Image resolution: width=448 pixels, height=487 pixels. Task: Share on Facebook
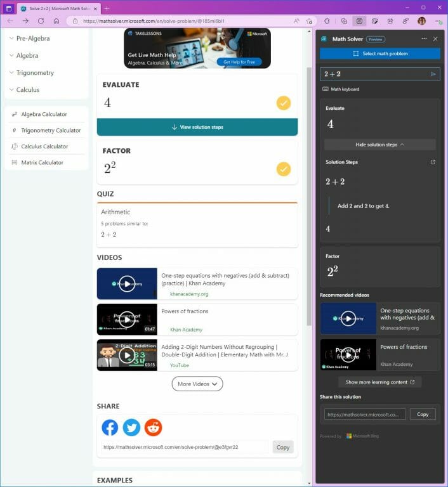[110, 427]
